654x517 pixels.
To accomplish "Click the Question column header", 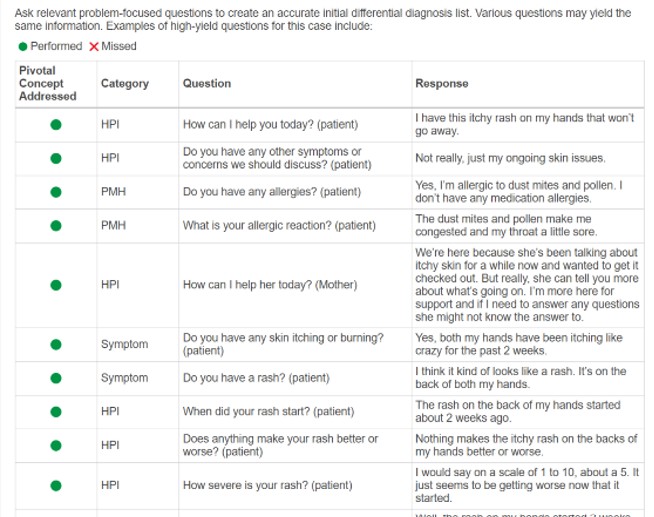I will pos(207,83).
